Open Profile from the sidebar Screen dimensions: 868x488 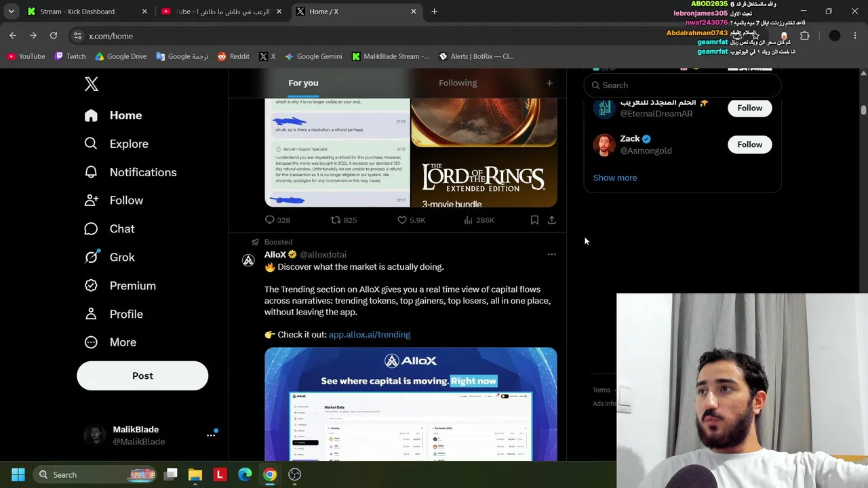point(113,314)
